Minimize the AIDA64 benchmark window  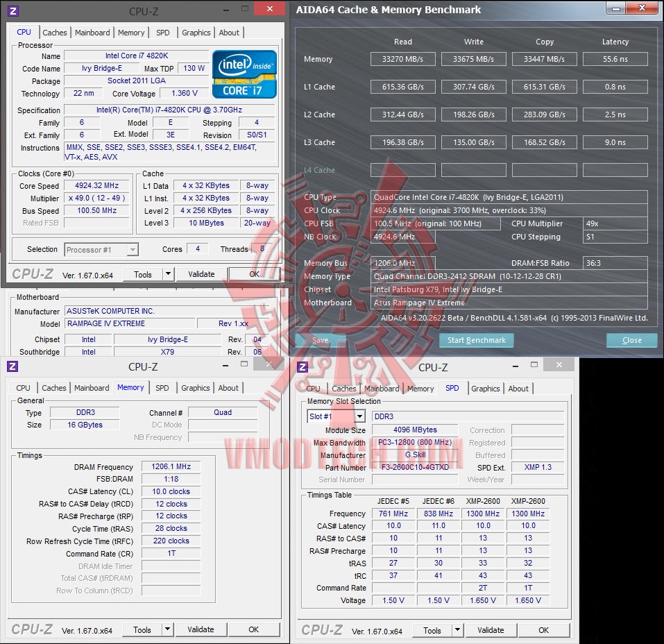pyautogui.click(x=617, y=8)
